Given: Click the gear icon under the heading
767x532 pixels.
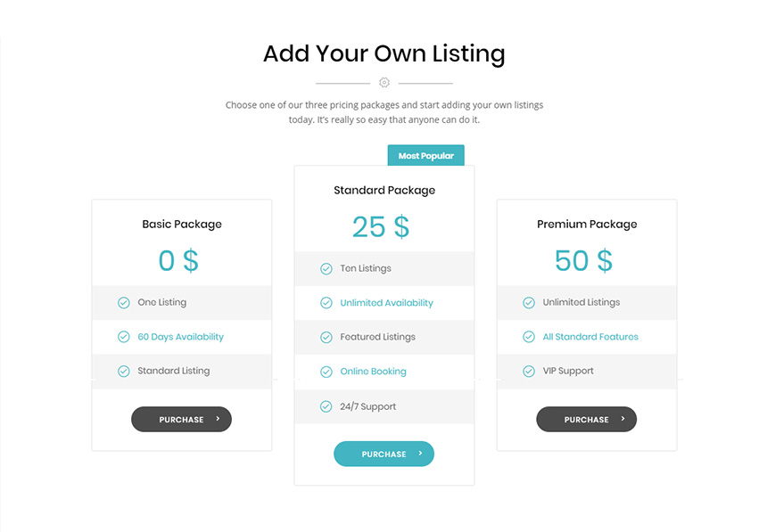Looking at the screenshot, I should coord(384,83).
